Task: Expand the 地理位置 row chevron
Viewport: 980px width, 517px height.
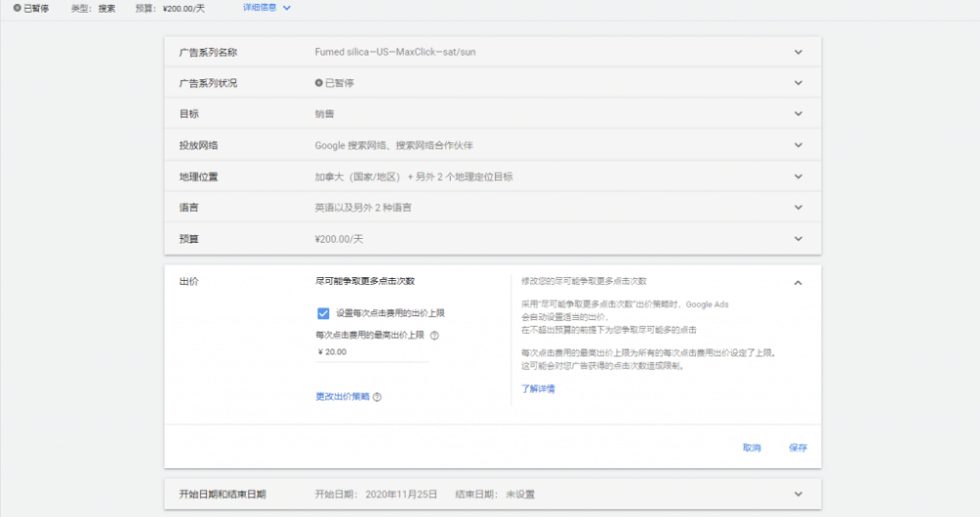Action: pyautogui.click(x=799, y=176)
